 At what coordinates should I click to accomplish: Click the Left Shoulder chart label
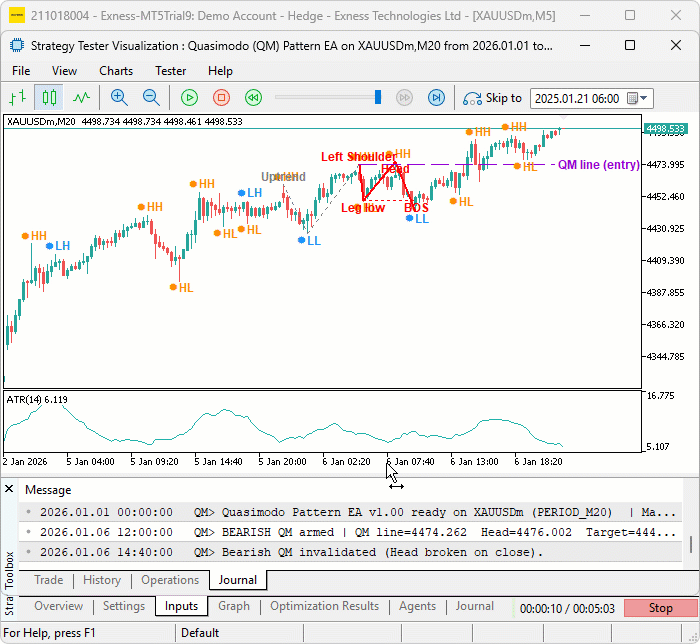[x=358, y=157]
